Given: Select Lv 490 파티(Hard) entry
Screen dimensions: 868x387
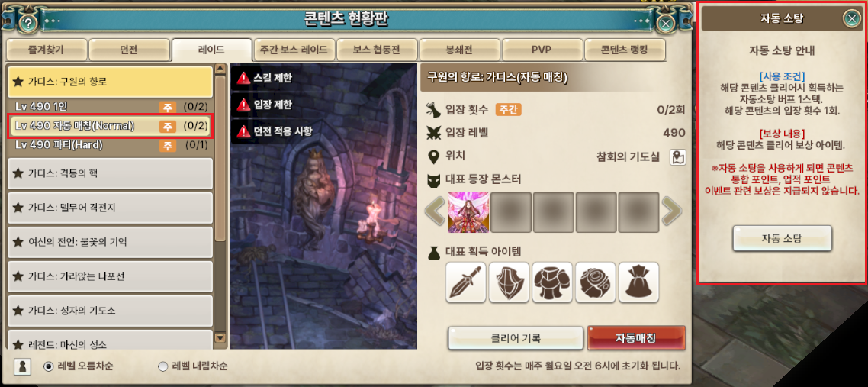Looking at the screenshot, I should point(110,146).
